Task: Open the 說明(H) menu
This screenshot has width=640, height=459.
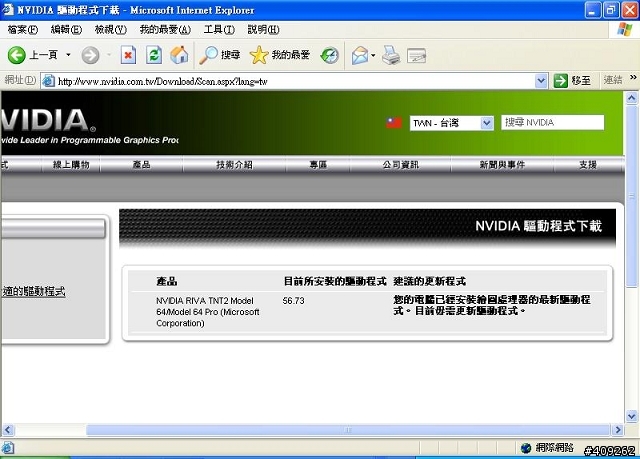Action: (x=263, y=29)
